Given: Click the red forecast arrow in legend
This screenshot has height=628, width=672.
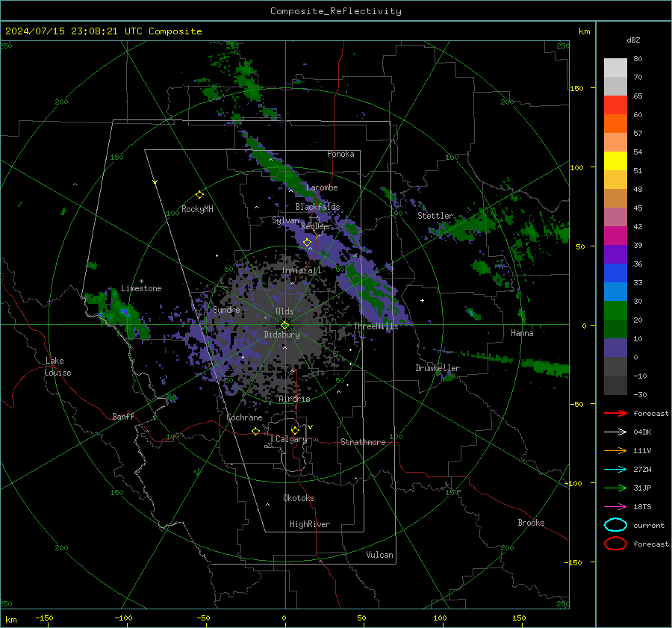Looking at the screenshot, I should [x=615, y=413].
